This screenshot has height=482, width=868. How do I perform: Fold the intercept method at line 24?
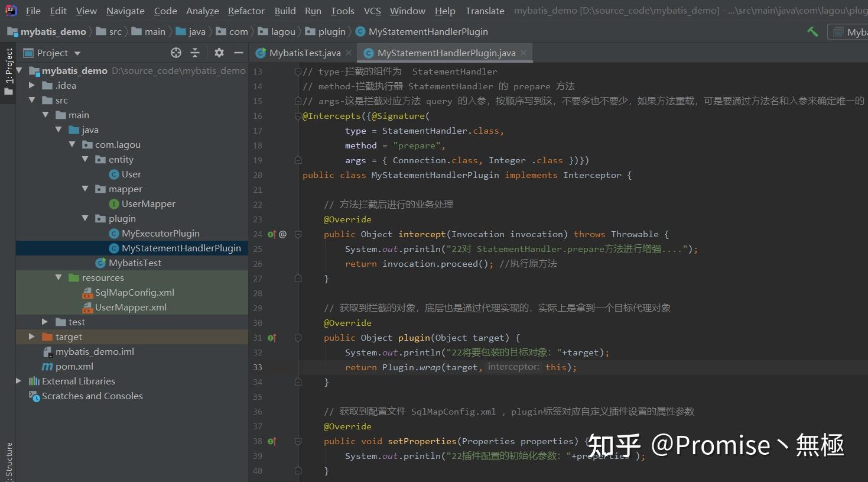pos(298,234)
